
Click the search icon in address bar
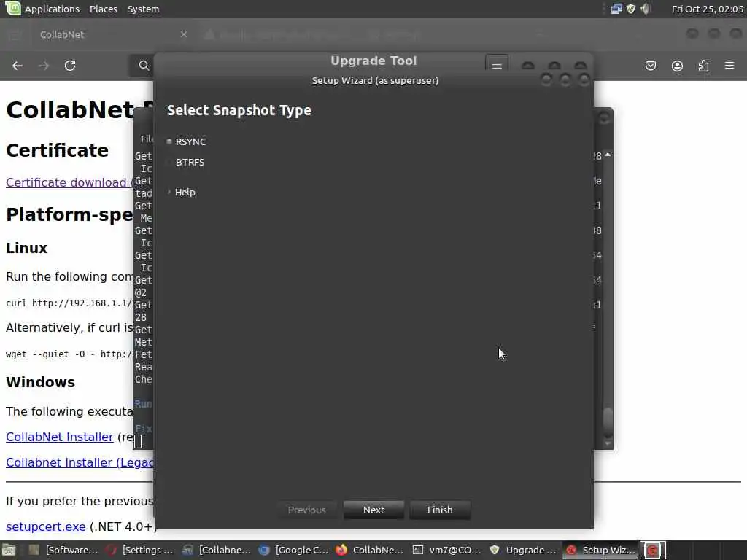pos(144,66)
